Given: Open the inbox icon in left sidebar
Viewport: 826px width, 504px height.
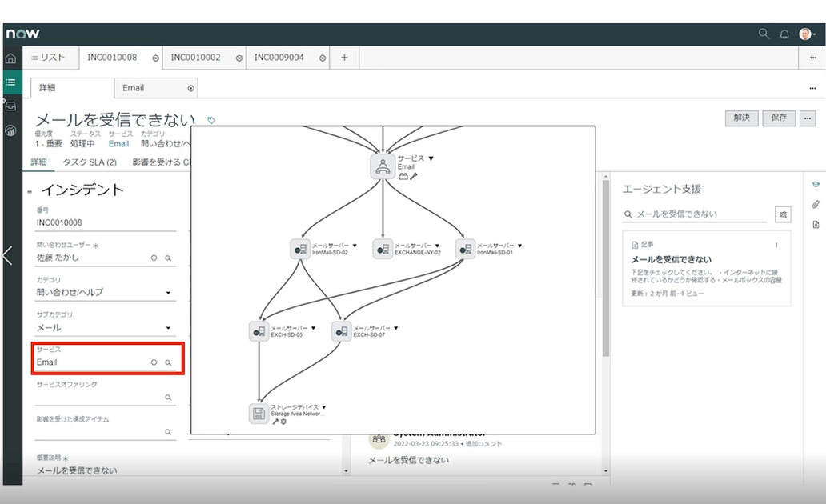Looking at the screenshot, I should pos(10,106).
